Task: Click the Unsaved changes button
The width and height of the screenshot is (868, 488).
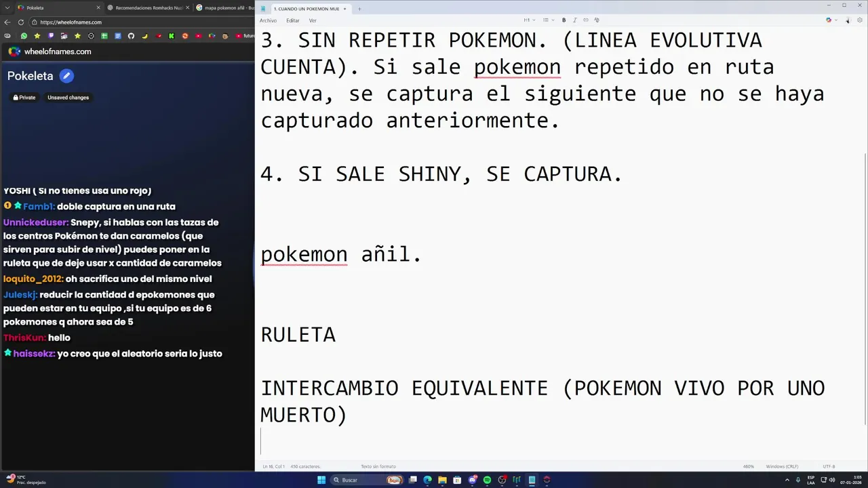Action: pyautogui.click(x=68, y=98)
